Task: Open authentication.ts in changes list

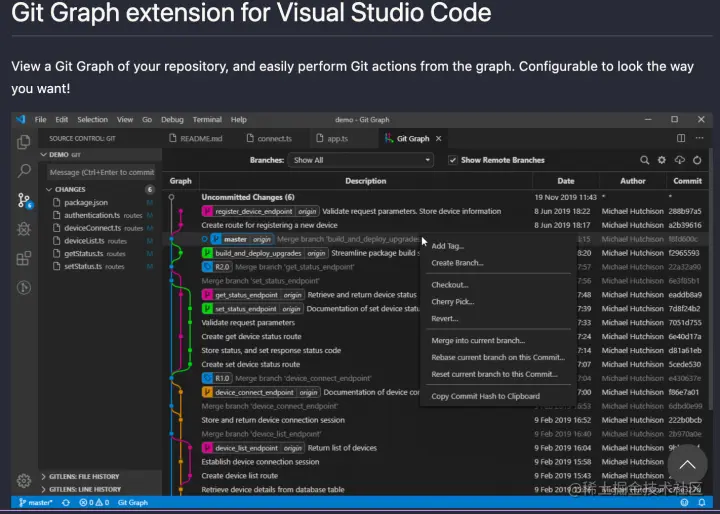Action: point(100,215)
